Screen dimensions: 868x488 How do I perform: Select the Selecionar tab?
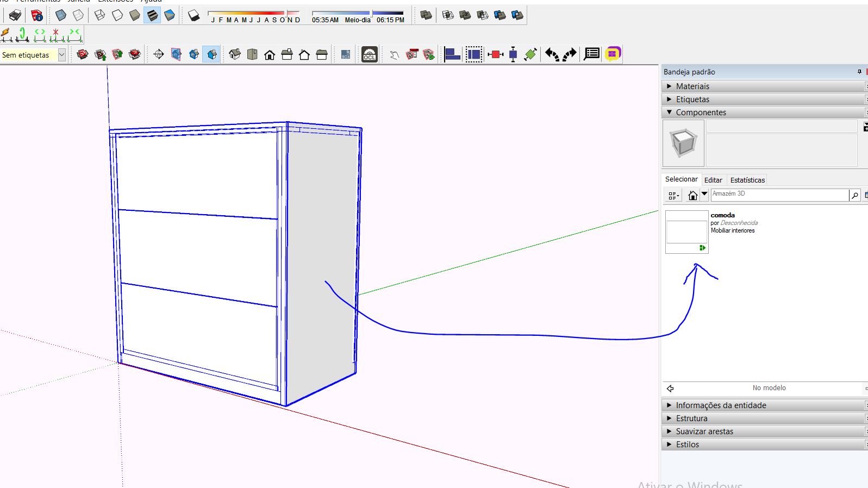pos(681,179)
